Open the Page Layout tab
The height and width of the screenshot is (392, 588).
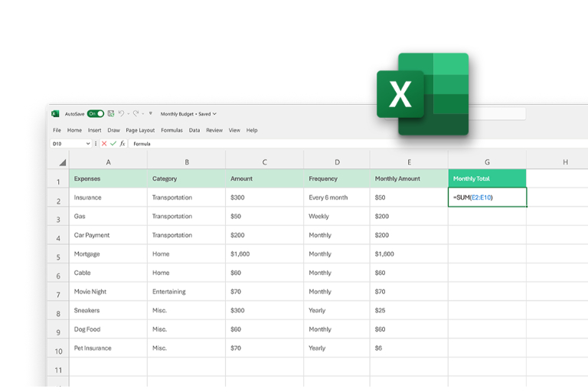click(140, 130)
